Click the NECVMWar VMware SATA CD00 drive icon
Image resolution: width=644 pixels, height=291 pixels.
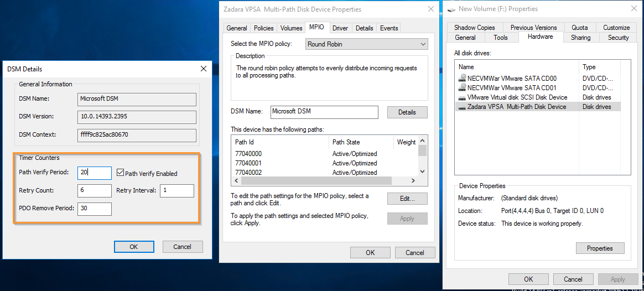[462, 78]
